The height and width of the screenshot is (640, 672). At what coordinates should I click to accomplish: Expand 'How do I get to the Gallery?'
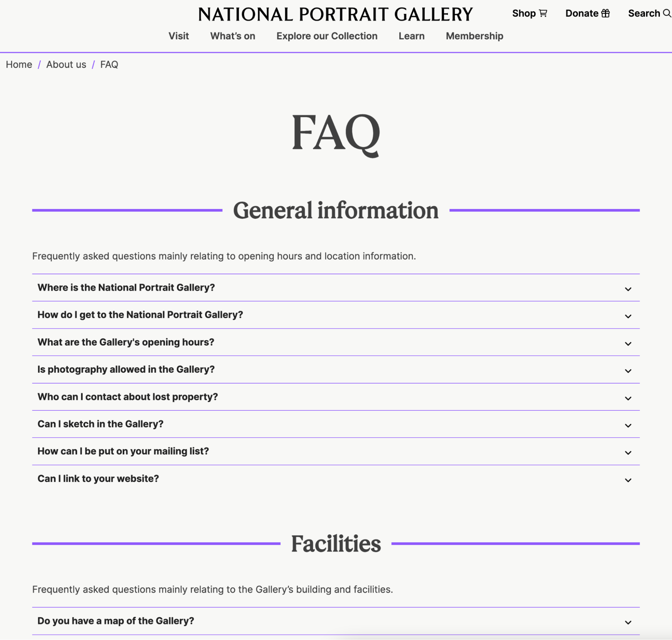335,314
